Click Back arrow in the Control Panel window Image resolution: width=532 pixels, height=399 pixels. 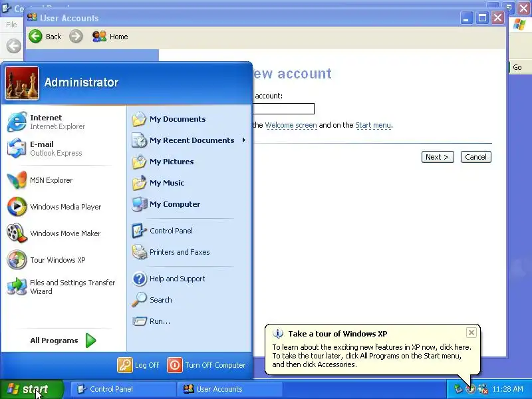(14, 46)
